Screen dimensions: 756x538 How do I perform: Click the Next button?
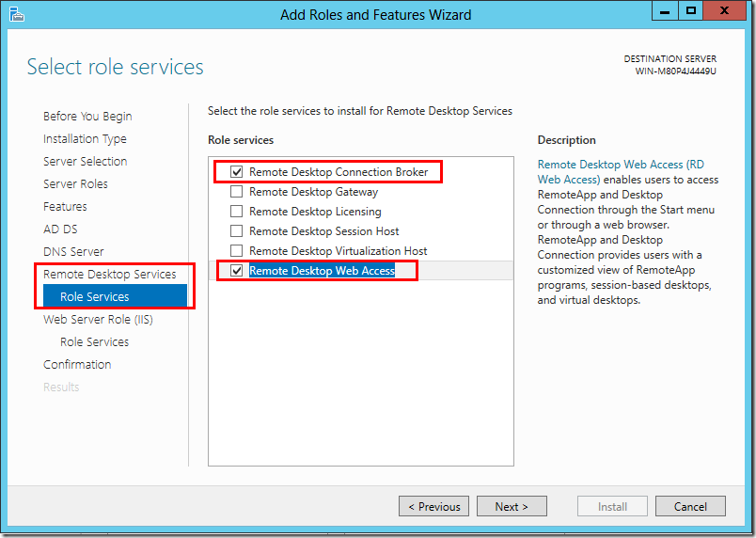click(511, 507)
